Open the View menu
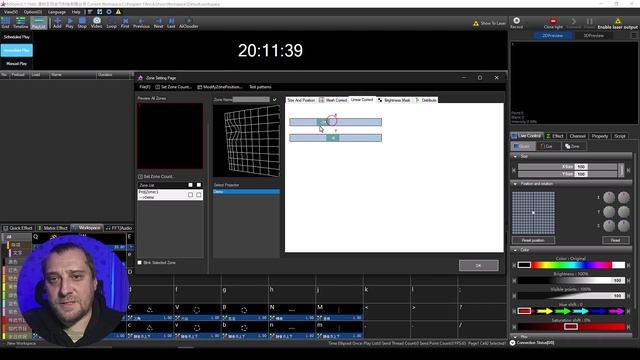The height and width of the screenshot is (360, 640). 10,12
